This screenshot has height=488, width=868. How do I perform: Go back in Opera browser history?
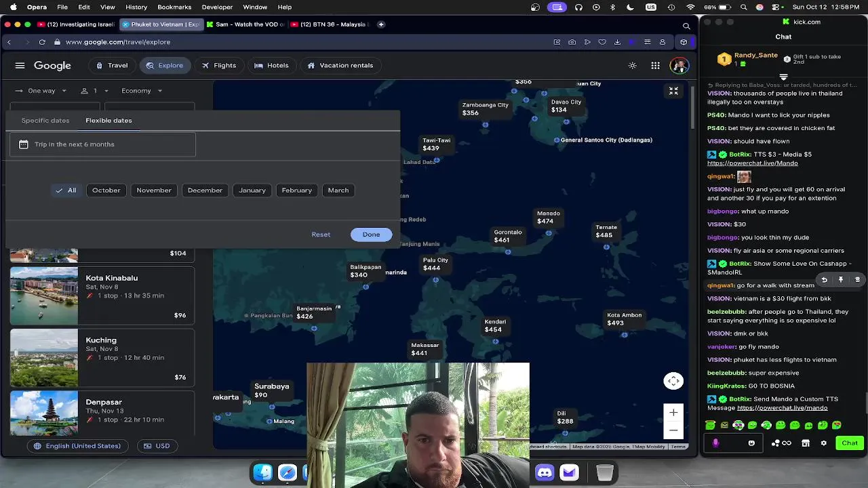9,42
